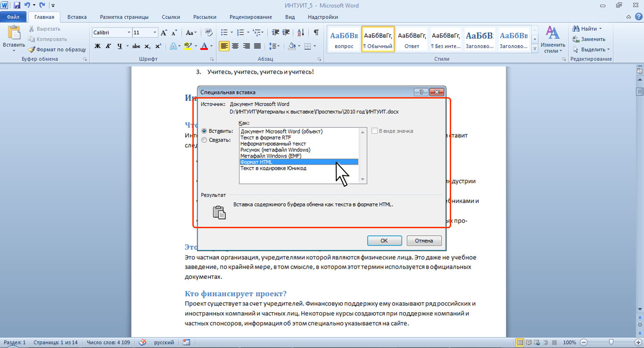
Task: Switch to draft view in status bar
Action: tap(555, 342)
